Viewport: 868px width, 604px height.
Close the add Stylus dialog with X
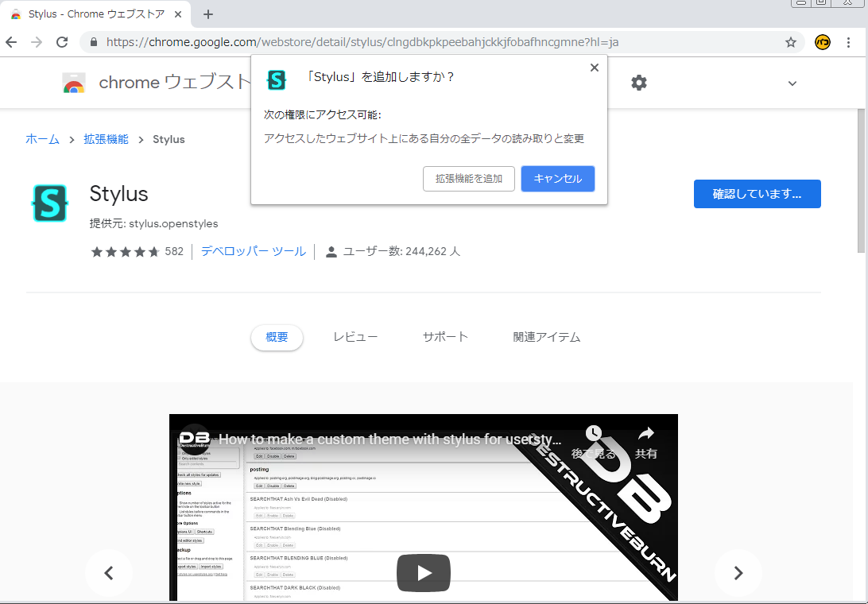tap(595, 68)
